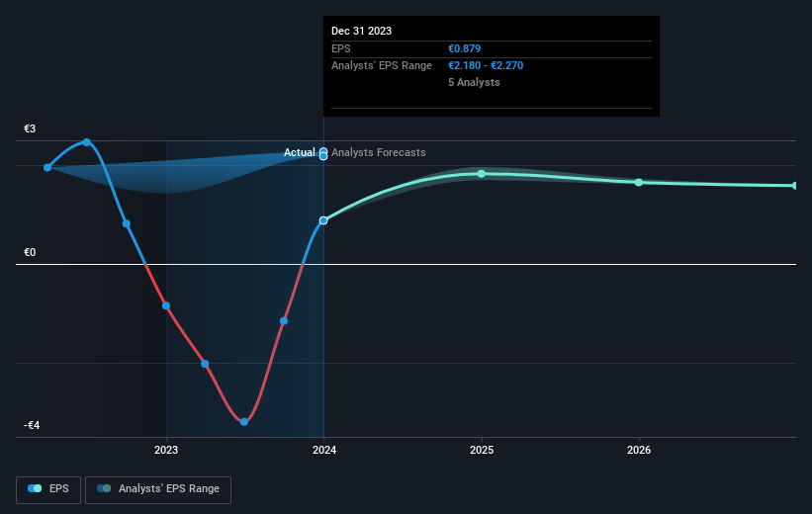Click the 2023 x-axis label
This screenshot has height=514, width=812.
point(166,451)
